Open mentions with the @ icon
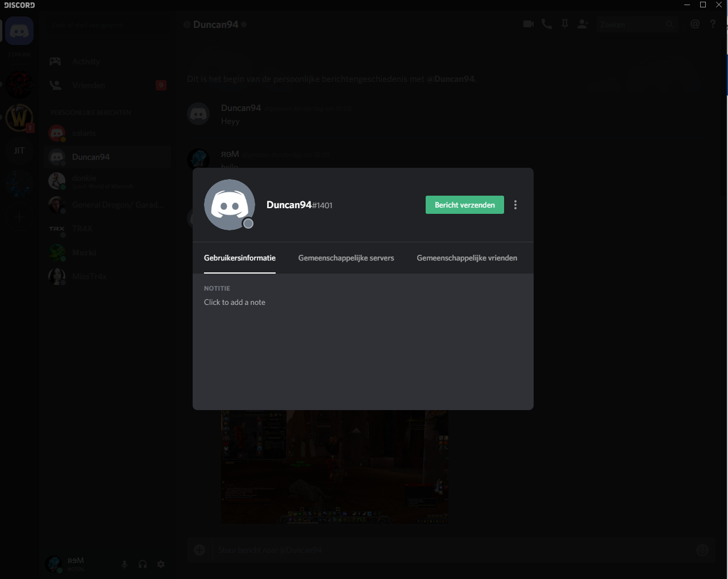Screen dimensions: 728x579 [695, 24]
